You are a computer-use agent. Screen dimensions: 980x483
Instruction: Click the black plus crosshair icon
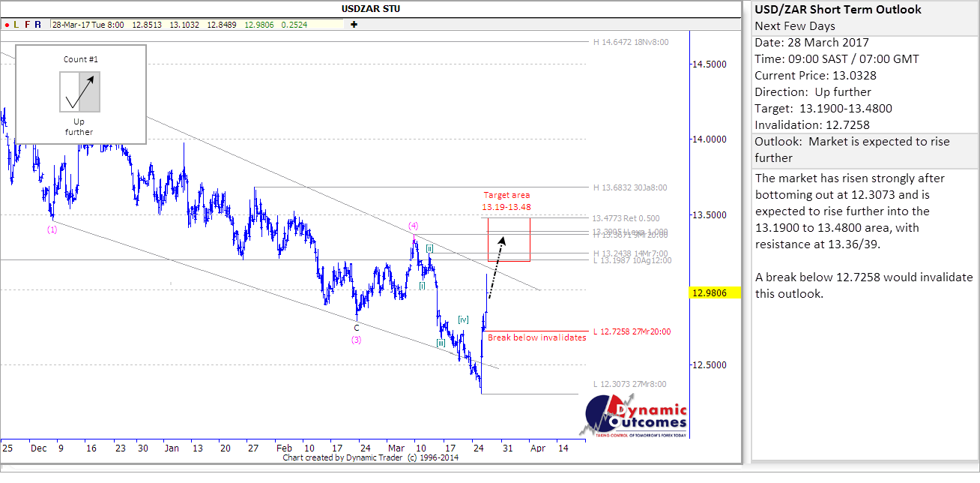point(354,24)
